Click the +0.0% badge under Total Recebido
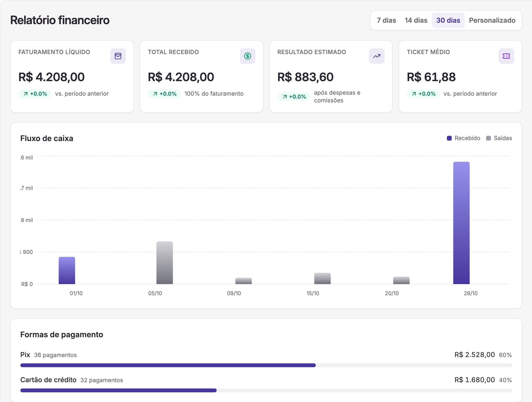The image size is (532, 402). [164, 94]
